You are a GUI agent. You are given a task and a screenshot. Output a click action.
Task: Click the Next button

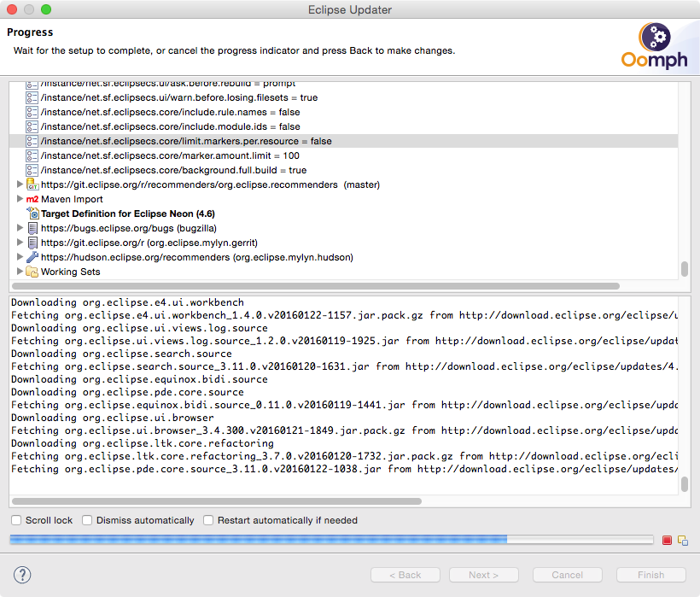pos(484,575)
